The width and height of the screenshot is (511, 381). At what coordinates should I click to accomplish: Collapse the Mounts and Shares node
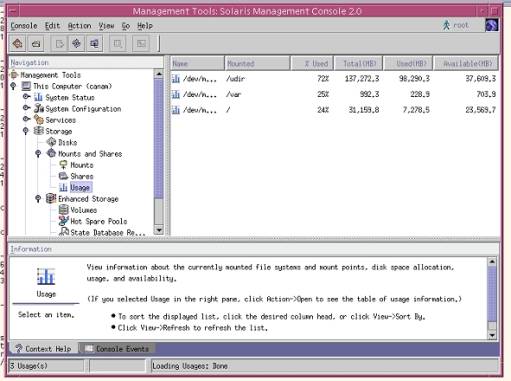pyautogui.click(x=38, y=154)
